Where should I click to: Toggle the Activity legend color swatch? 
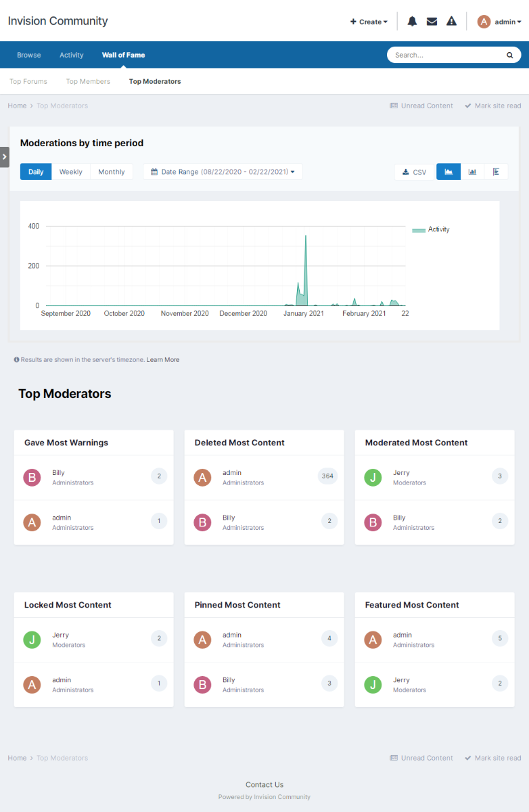click(419, 230)
